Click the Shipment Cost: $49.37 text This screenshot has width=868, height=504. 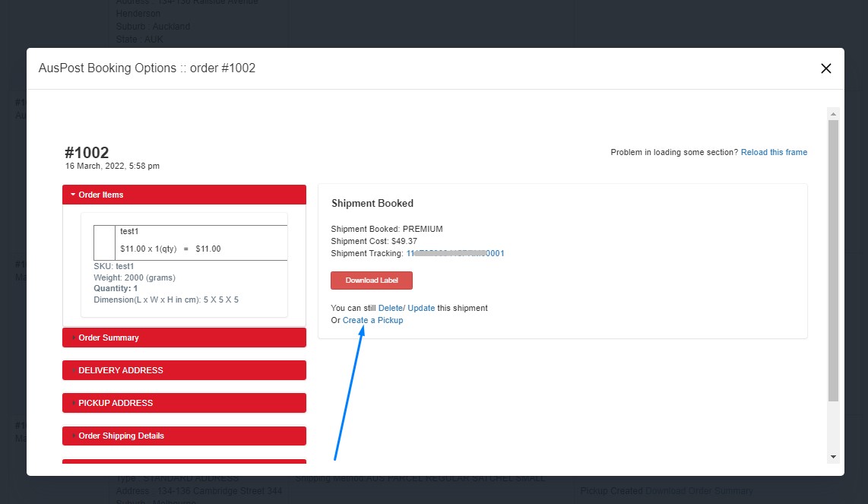374,241
